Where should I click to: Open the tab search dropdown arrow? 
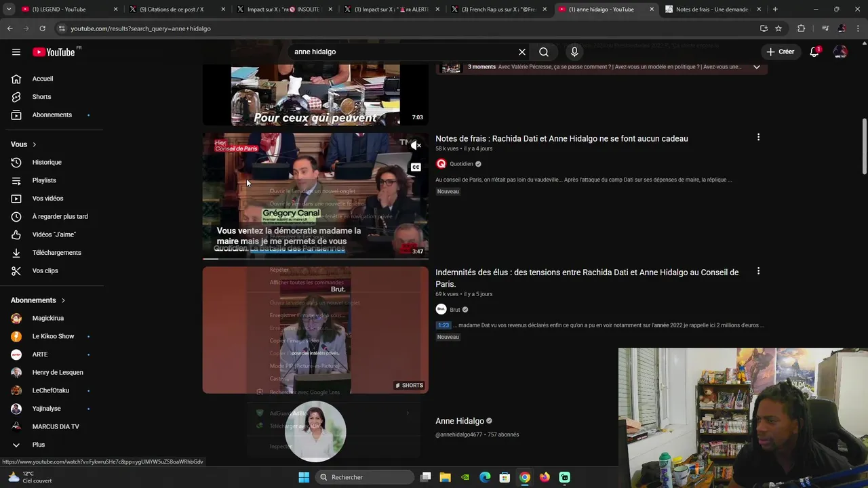click(x=9, y=9)
